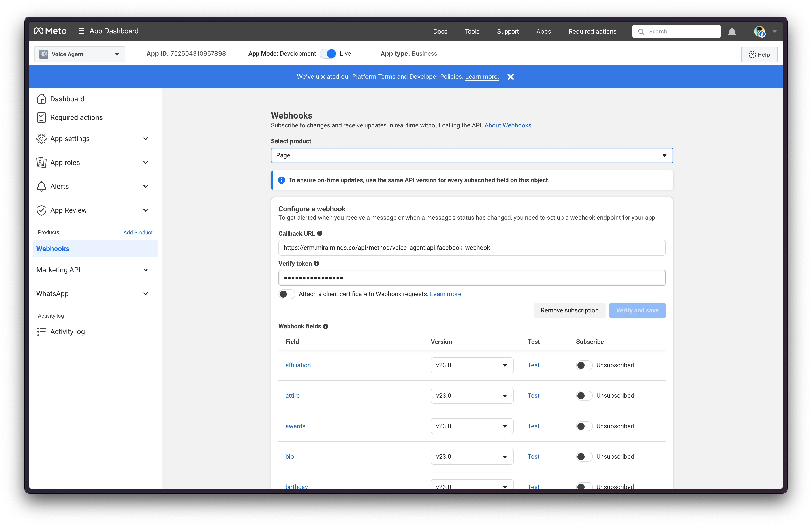Image resolution: width=812 pixels, height=526 pixels.
Task: Click the Activity log list icon
Action: coord(41,332)
